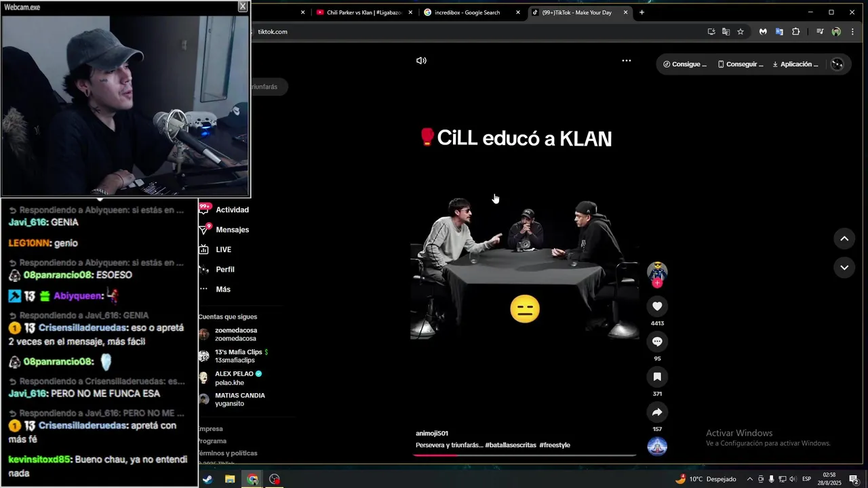The width and height of the screenshot is (868, 488).
Task: Open Chrome media controls icon
Action: click(x=820, y=32)
